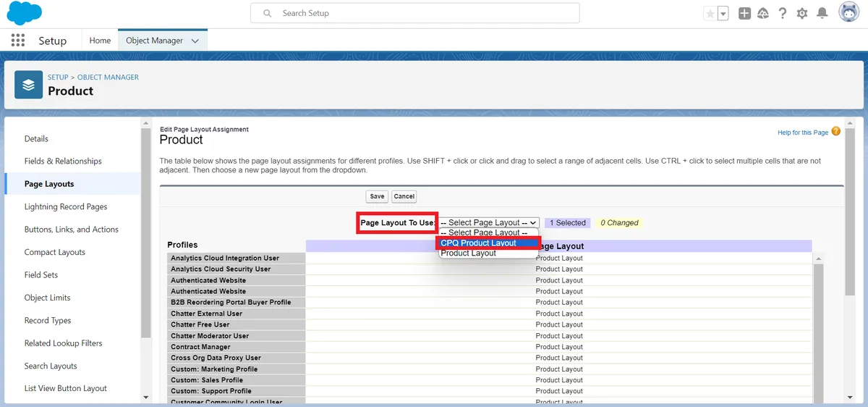Go to Record Types in sidebar
This screenshot has width=868, height=407.
48,320
